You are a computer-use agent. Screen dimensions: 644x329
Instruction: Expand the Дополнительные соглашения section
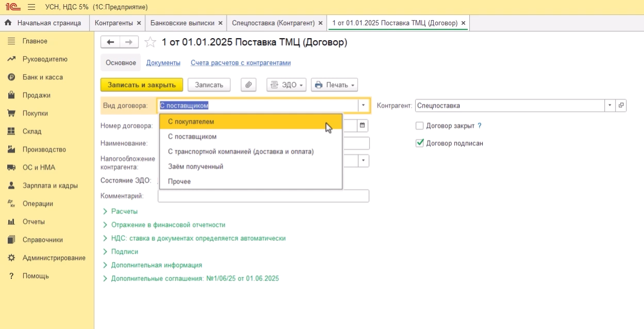tap(195, 278)
